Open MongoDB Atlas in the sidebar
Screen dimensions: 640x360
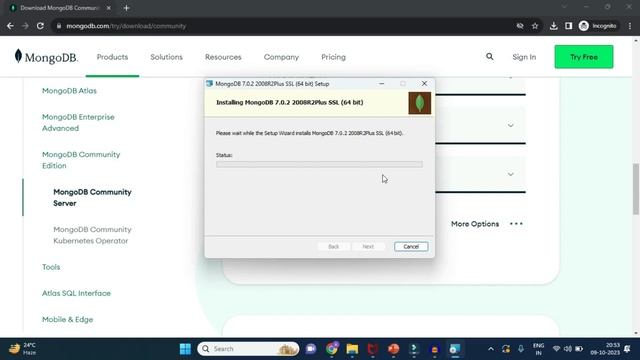point(69,91)
